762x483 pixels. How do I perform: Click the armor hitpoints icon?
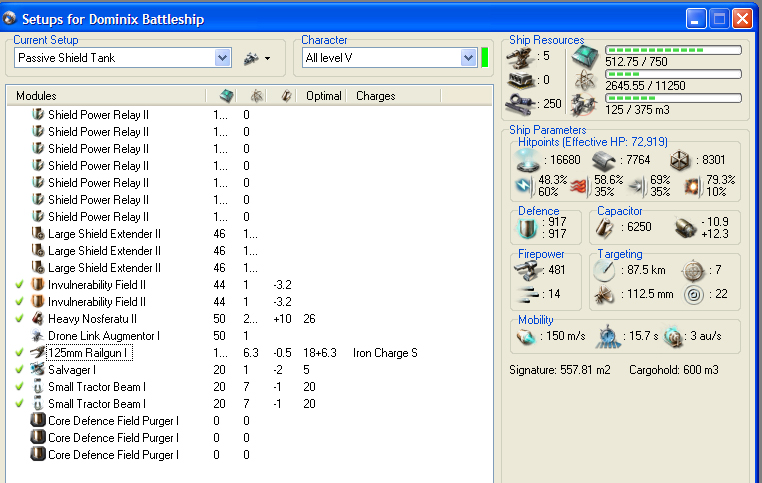[x=603, y=161]
